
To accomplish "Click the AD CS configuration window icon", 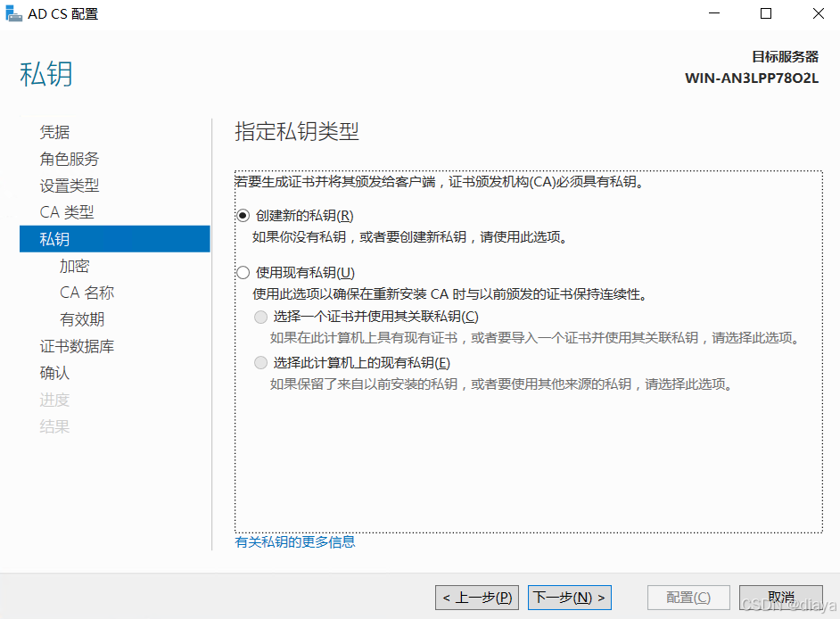I will coord(13,13).
